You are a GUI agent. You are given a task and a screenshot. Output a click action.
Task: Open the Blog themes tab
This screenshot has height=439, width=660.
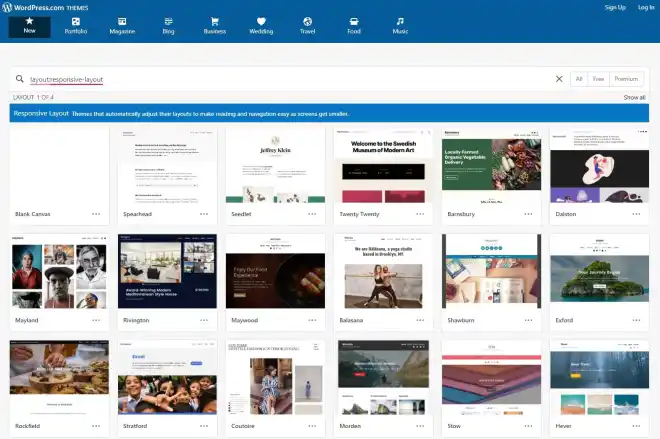168,25
